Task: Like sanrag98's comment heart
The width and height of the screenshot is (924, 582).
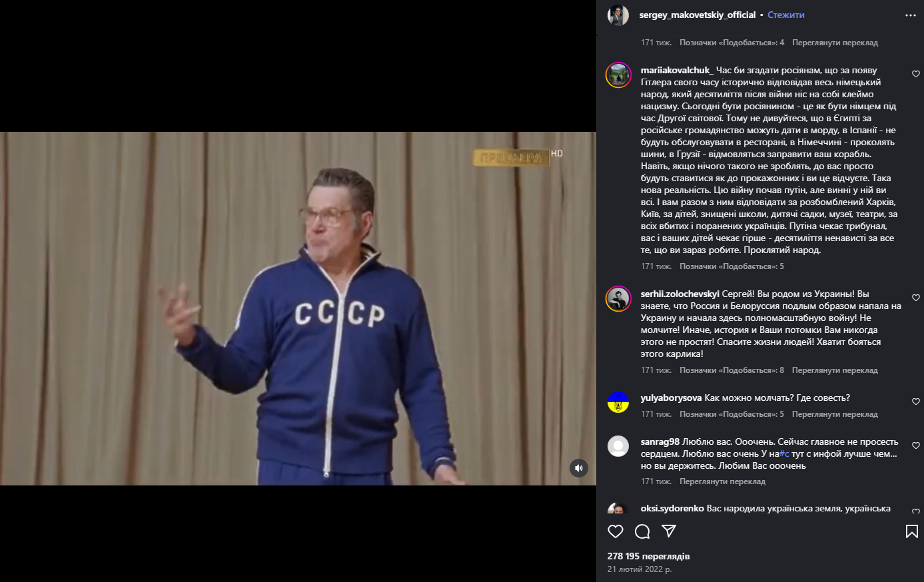Action: (x=916, y=445)
